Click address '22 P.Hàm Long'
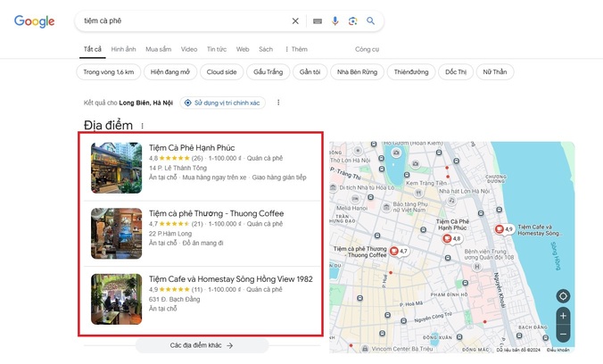The width and height of the screenshot is (603, 364). click(x=170, y=234)
